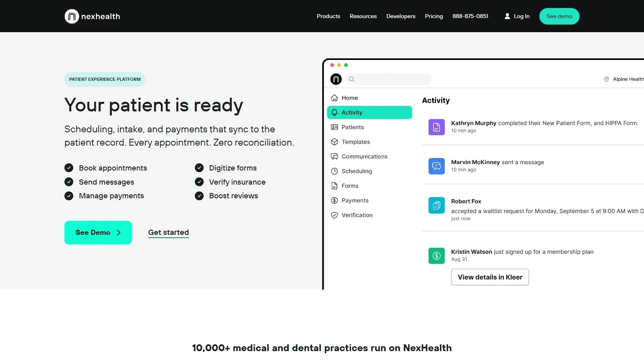Viewport: 644px width, 362px height.
Task: Click the Scheduling clock icon
Action: tap(334, 171)
